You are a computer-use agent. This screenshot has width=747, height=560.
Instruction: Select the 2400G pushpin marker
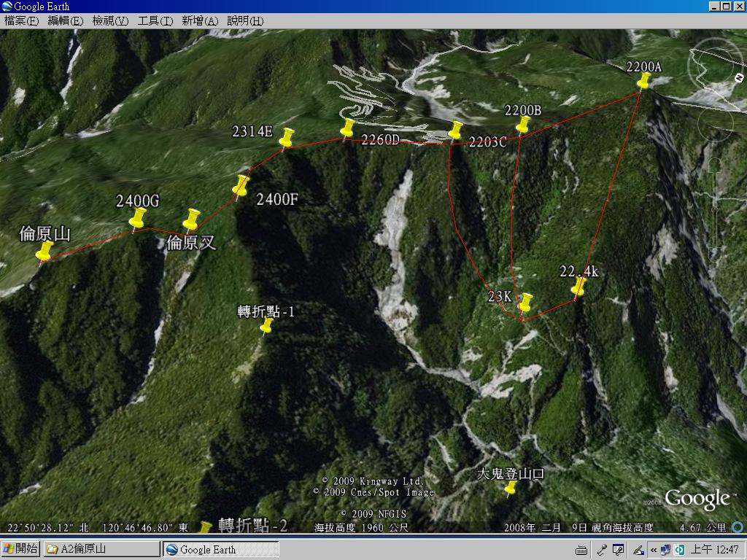coord(137,218)
